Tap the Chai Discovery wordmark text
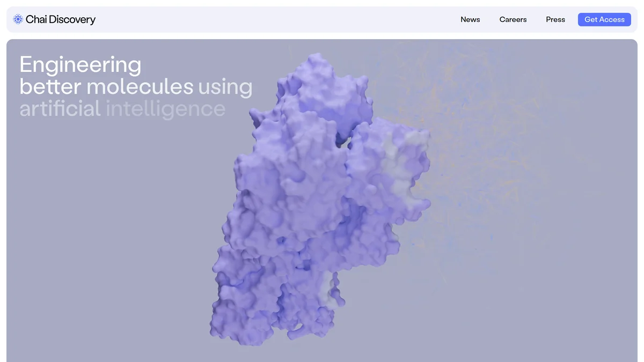The image size is (644, 362). tap(60, 19)
